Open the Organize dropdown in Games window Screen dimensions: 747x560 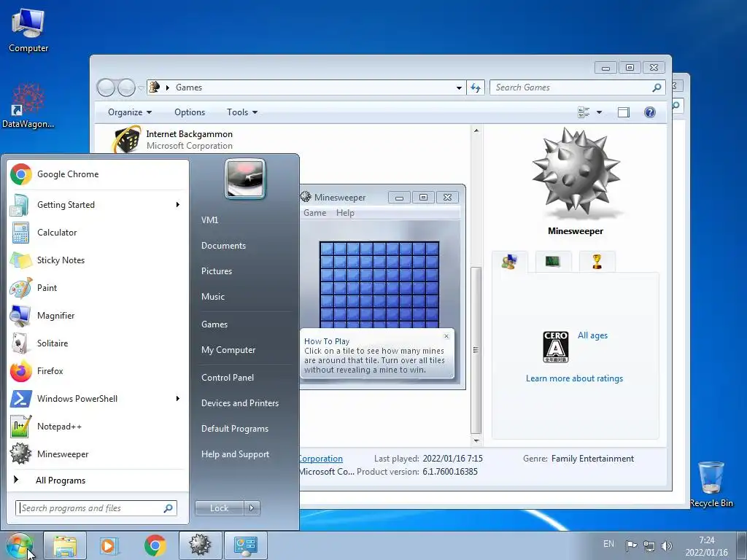(130, 112)
